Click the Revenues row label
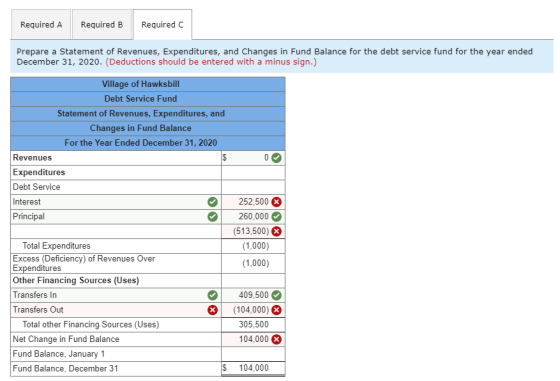 (x=32, y=158)
